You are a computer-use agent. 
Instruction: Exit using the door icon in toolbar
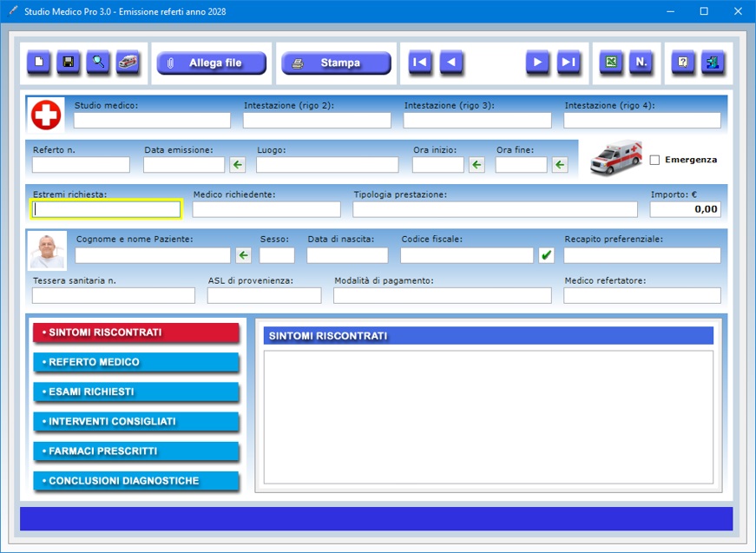click(x=713, y=63)
